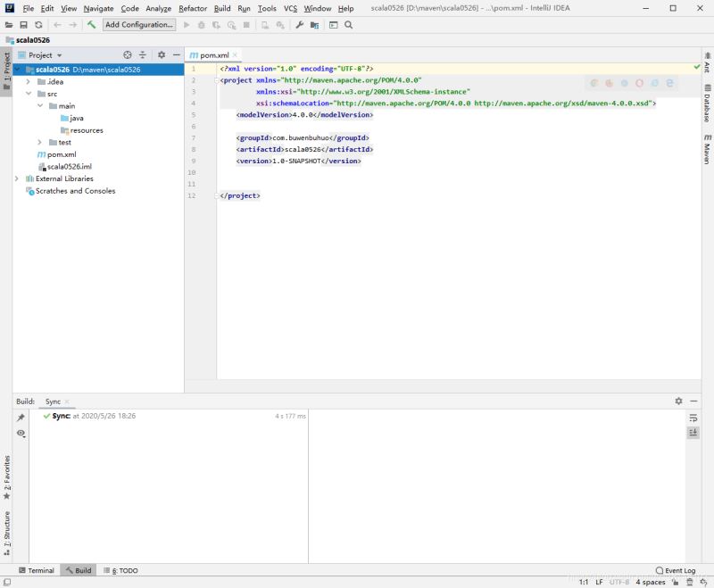Open the Project view dropdown

46,55
